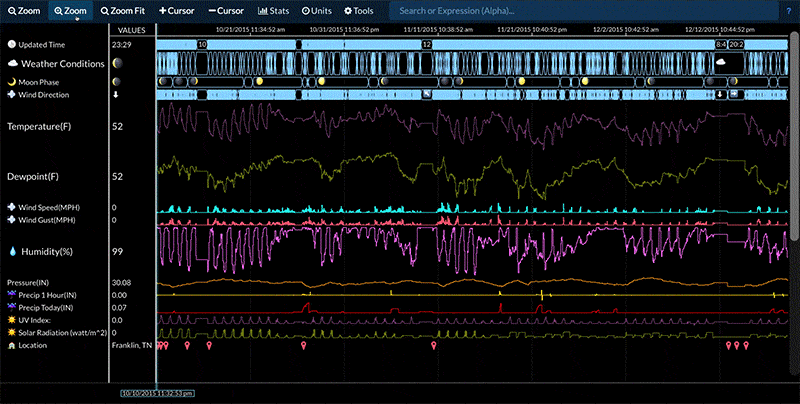Click the cloud icon beside Weather Conditions
The height and width of the screenshot is (404, 800).
click(12, 64)
